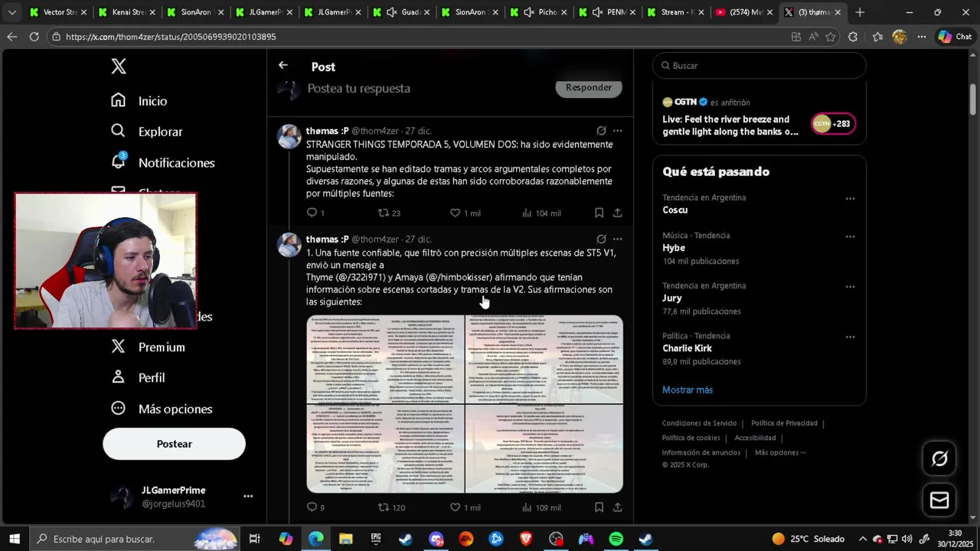The image size is (980, 551).
Task: Click the Postear button
Action: click(174, 444)
